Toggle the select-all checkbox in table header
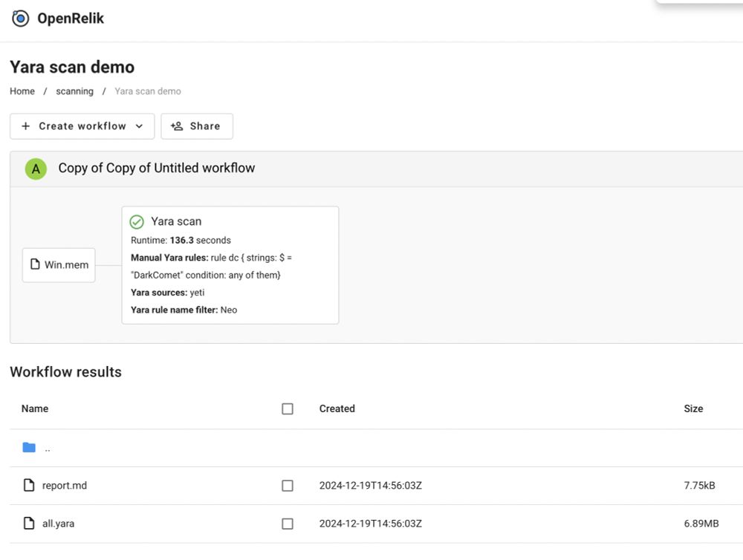The height and width of the screenshot is (560, 743). 288,409
